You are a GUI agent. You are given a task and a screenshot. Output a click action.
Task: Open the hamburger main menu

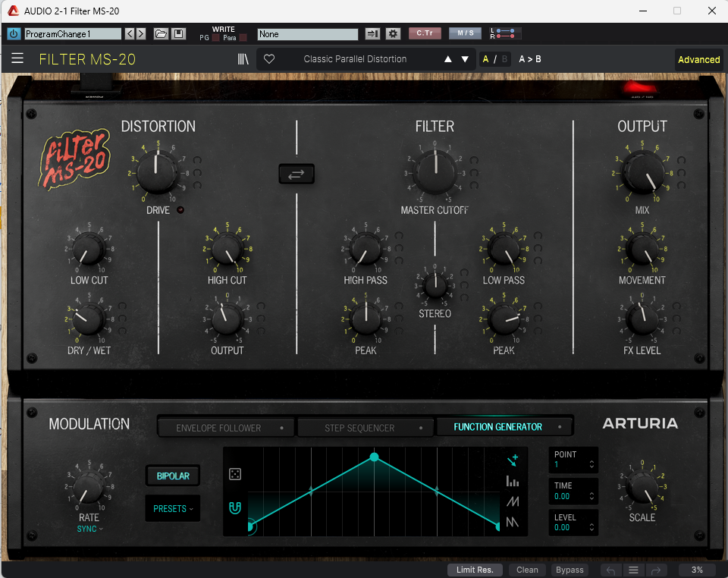[17, 58]
